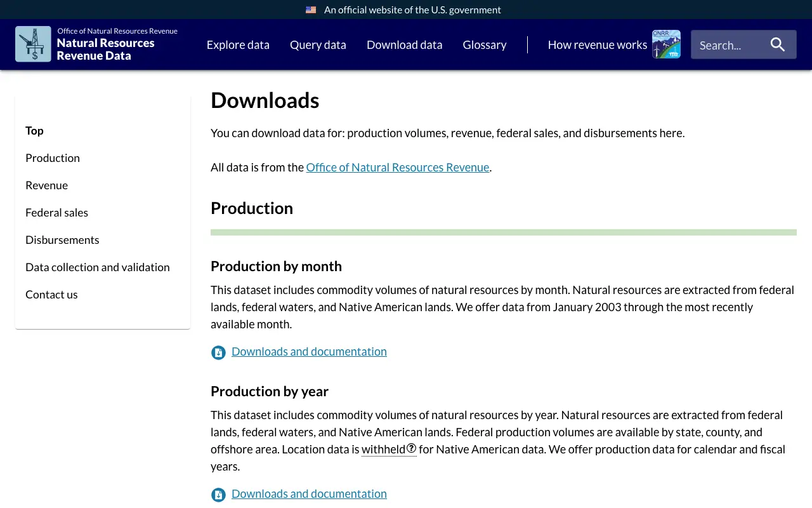Click the Production by month heading

coord(276,266)
